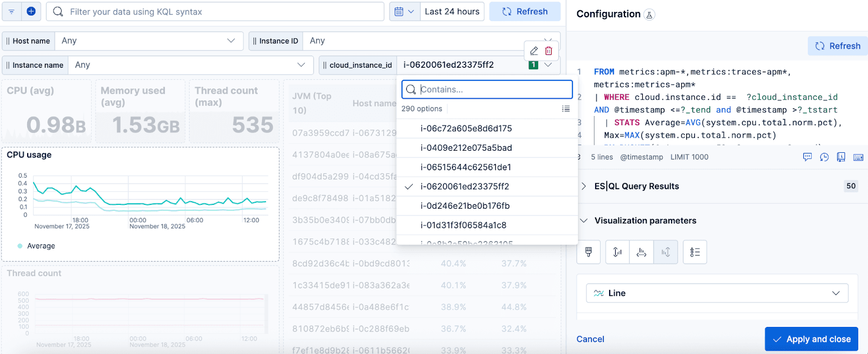The height and width of the screenshot is (354, 868).
Task: Click Apply and close
Action: pos(811,339)
